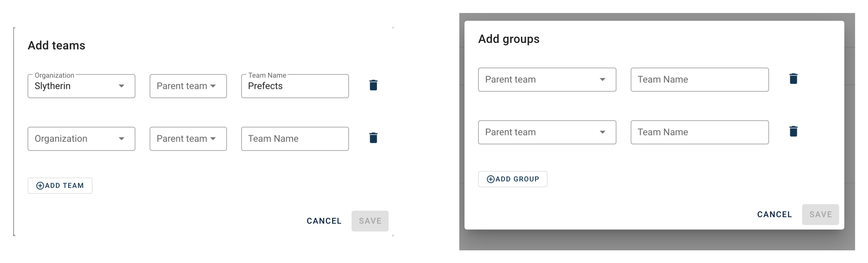Select the Prefects team name field

(x=295, y=86)
